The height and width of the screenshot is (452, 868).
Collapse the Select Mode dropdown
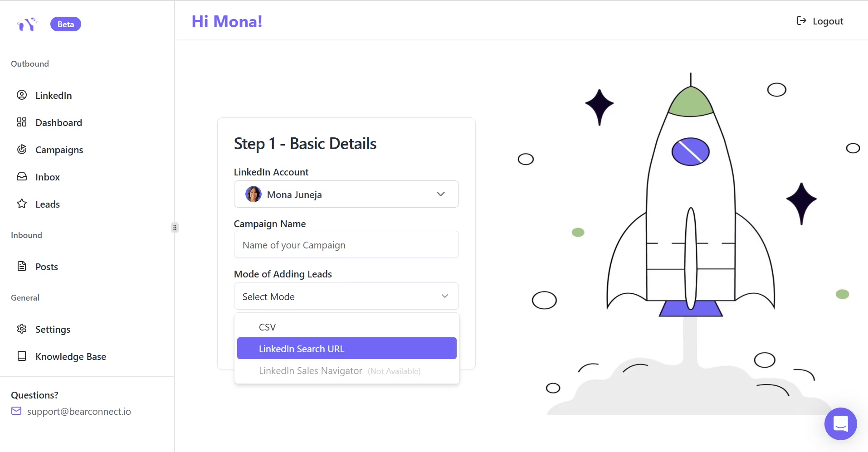tap(444, 296)
